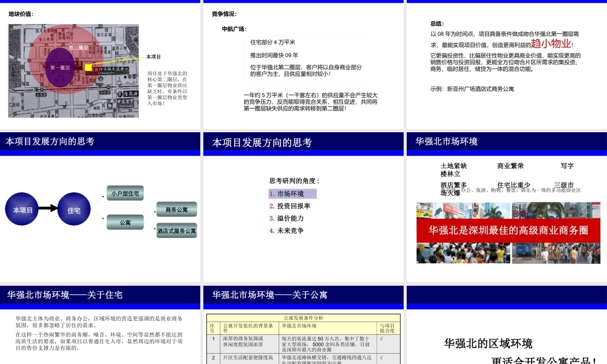Image resolution: width=607 pixels, height=364 pixels.
Task: Click the 小户型住宅 box
Action: (125, 193)
